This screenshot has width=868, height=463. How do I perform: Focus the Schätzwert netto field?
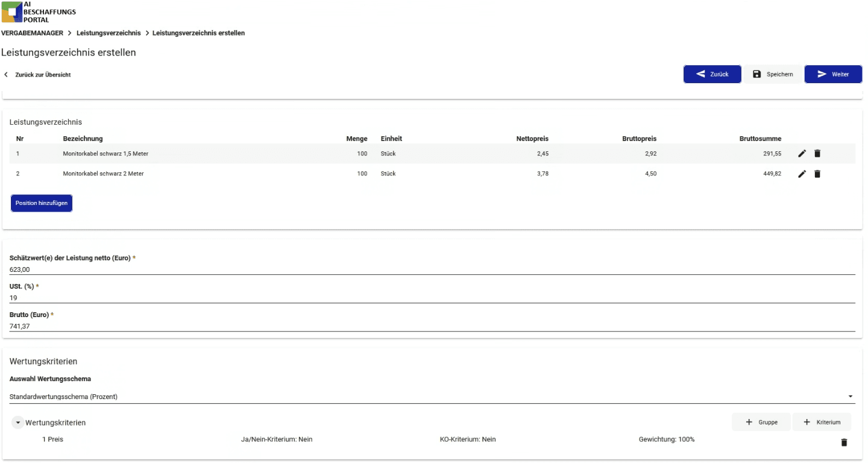(432, 269)
